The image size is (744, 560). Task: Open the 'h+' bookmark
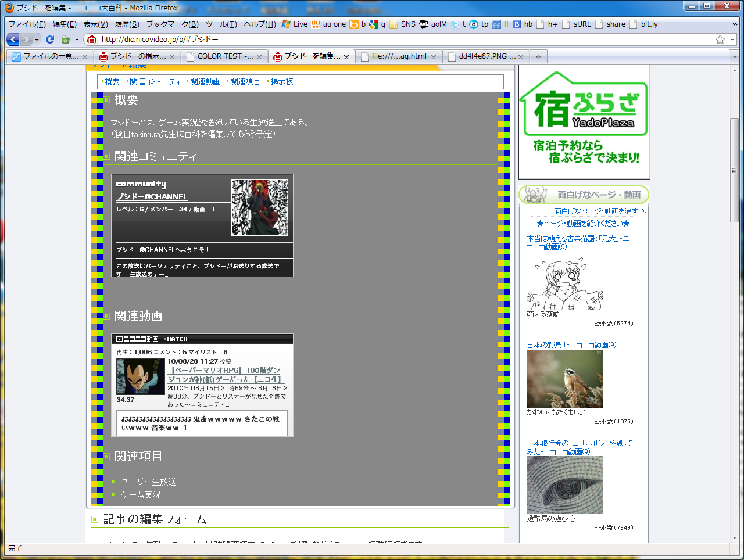(547, 24)
